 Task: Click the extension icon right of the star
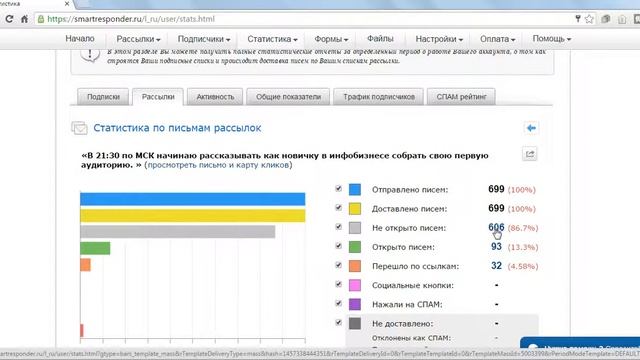(606, 19)
